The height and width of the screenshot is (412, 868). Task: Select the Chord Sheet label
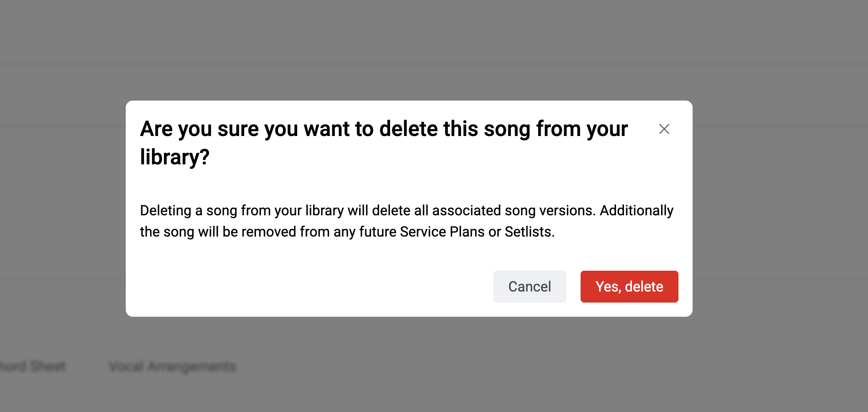coord(32,366)
